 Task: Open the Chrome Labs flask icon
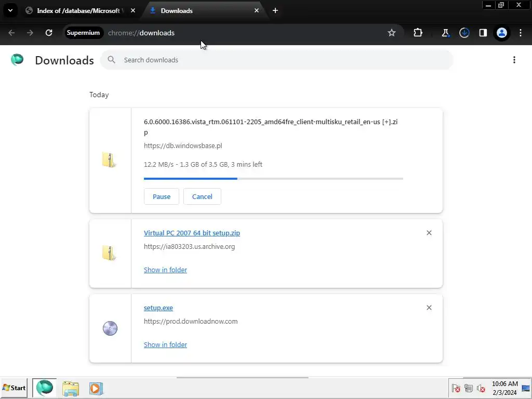[445, 33]
